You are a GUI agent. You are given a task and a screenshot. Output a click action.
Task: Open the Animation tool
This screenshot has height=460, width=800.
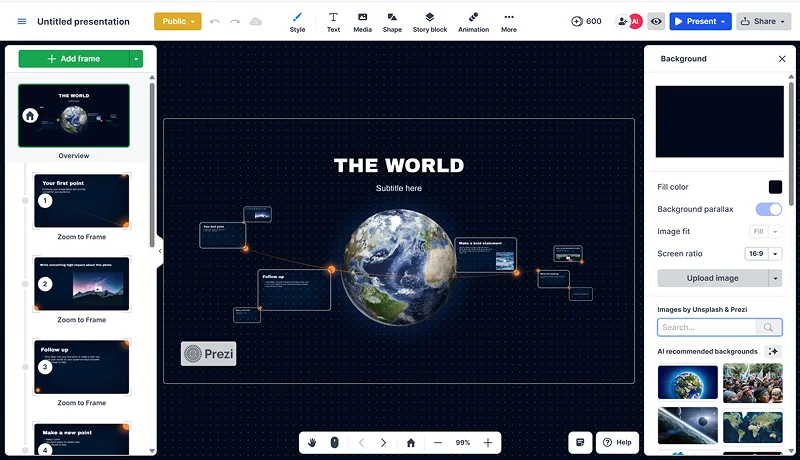473,22
